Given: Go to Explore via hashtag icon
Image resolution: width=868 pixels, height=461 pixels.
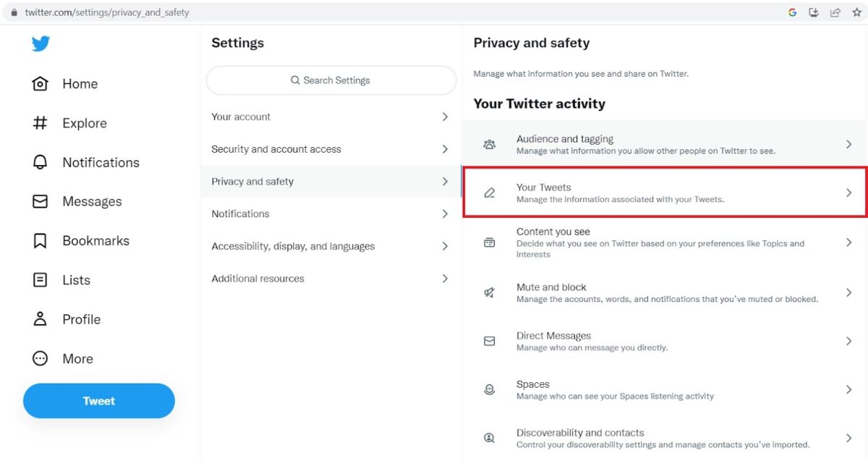Looking at the screenshot, I should click(41, 123).
